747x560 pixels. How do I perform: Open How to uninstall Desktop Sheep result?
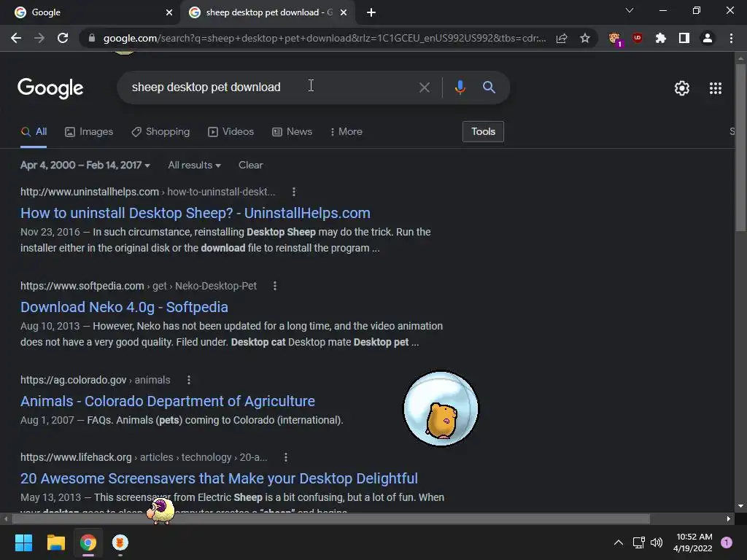point(196,213)
